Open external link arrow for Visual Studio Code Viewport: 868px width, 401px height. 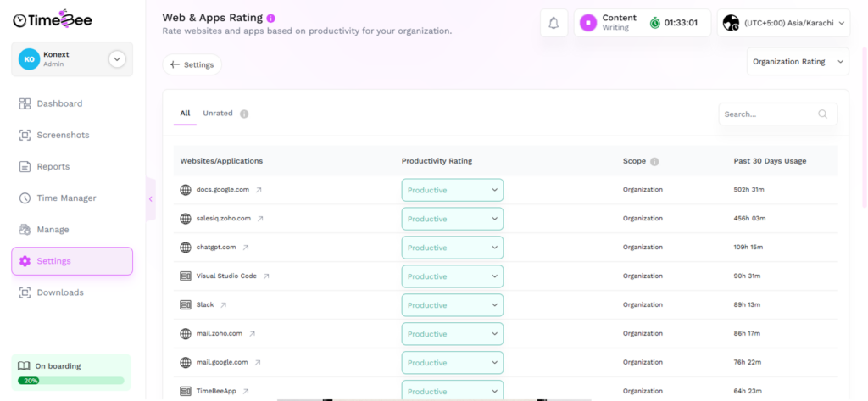coord(266,276)
